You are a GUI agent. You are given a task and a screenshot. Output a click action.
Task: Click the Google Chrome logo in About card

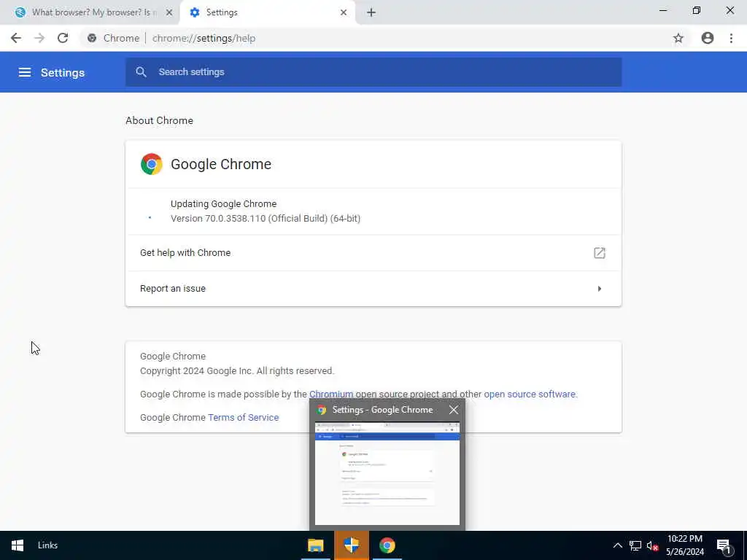(152, 164)
